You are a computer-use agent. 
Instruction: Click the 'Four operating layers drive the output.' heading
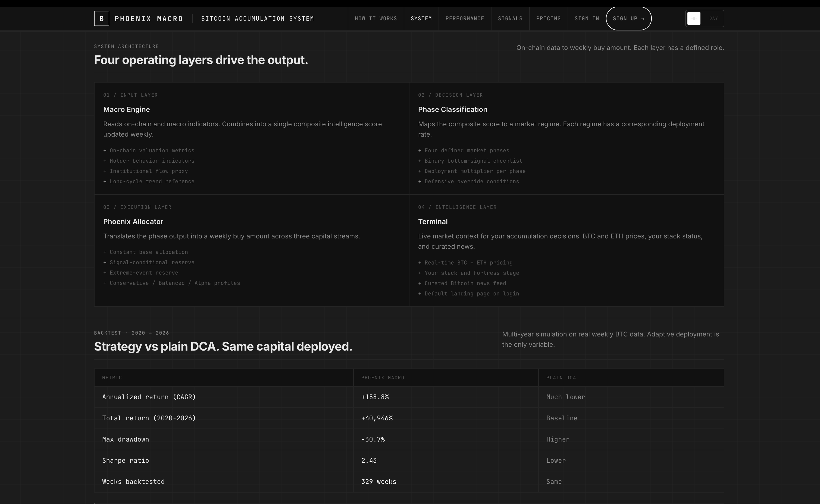(201, 60)
